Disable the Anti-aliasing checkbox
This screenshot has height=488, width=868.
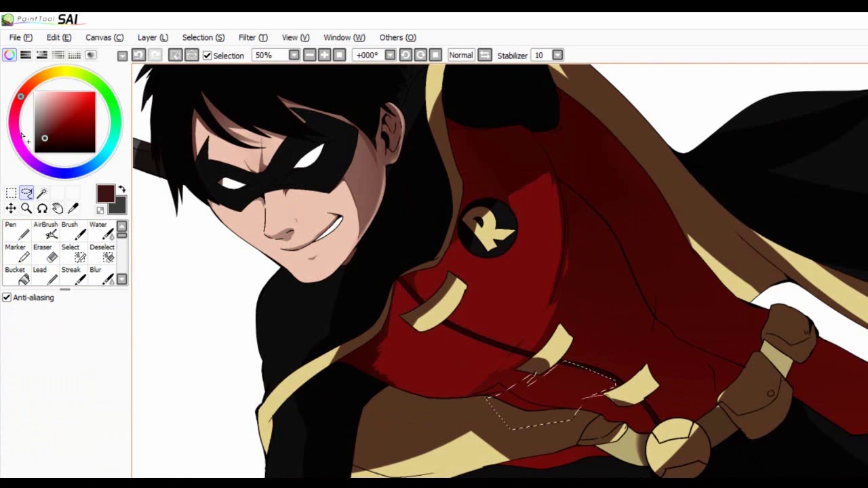7,298
